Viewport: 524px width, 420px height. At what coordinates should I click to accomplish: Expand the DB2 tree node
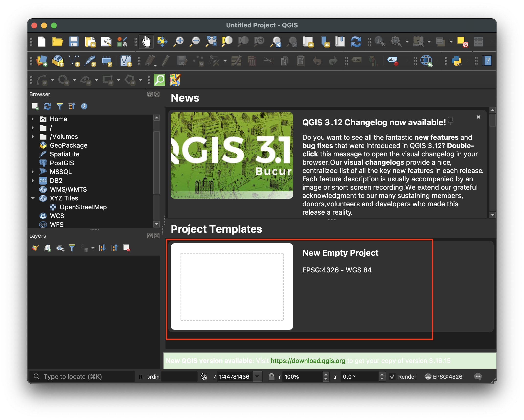pos(33,181)
